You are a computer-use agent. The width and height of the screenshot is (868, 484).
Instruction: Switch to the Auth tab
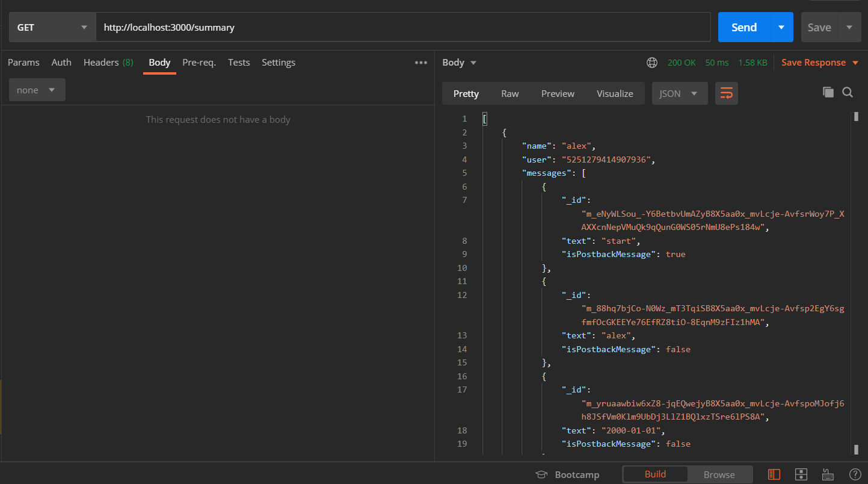pos(61,63)
